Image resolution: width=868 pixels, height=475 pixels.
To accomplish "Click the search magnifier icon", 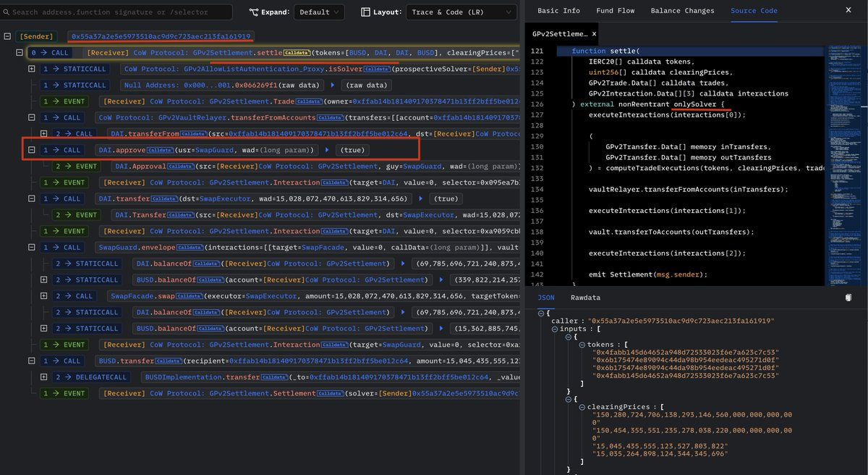I will [x=7, y=12].
